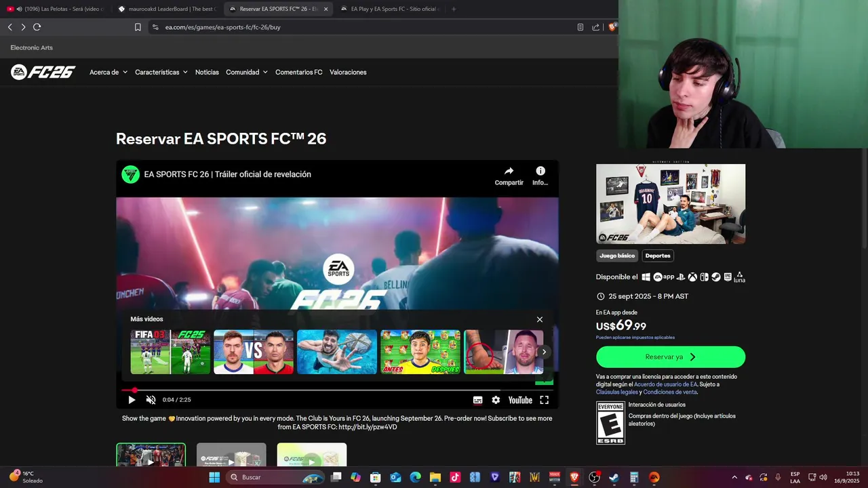868x488 pixels.
Task: Open a new browser tab
Action: pyautogui.click(x=454, y=9)
